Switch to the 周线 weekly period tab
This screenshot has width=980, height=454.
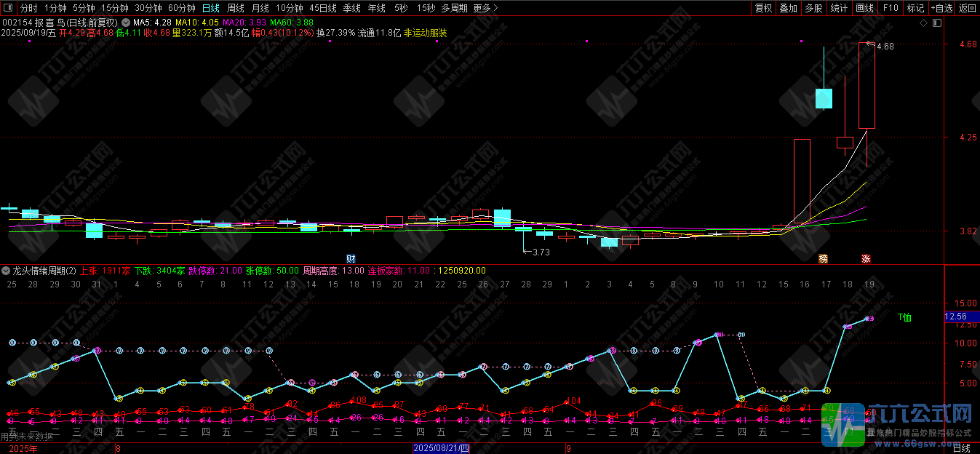tap(236, 8)
